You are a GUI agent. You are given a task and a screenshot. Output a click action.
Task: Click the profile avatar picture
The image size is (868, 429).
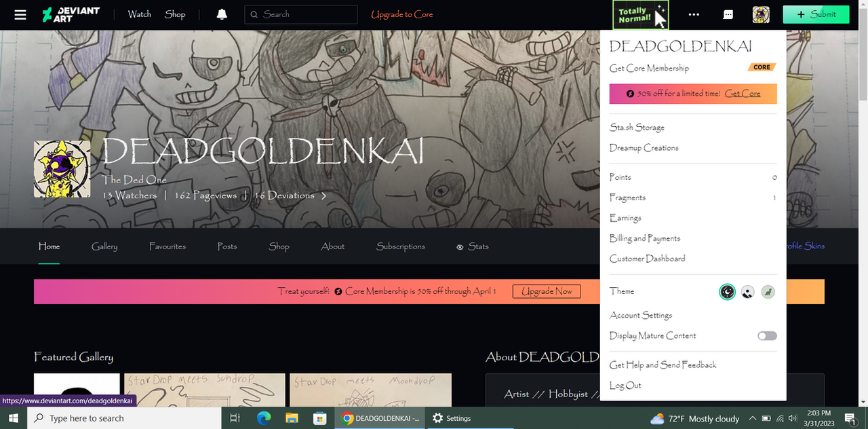point(62,169)
